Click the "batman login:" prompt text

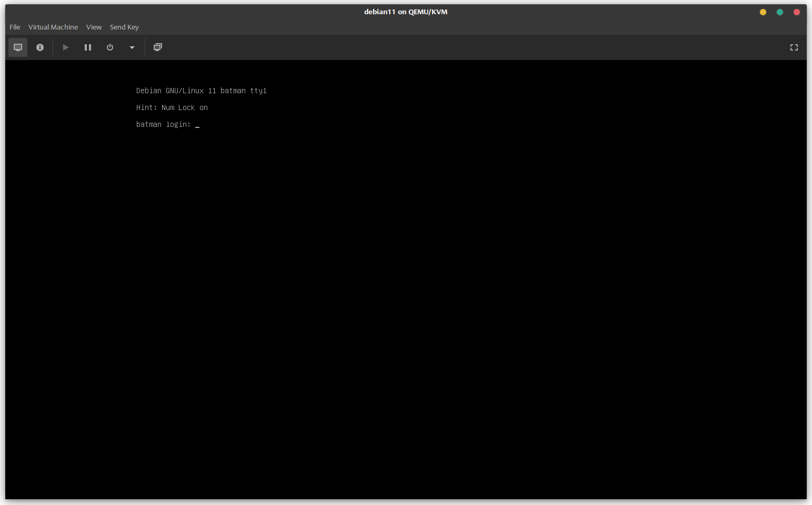163,124
